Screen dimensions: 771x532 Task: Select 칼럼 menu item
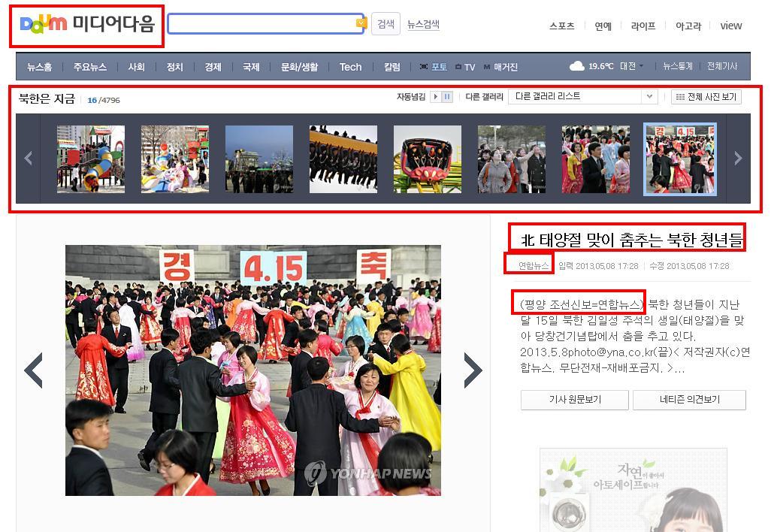coord(392,67)
